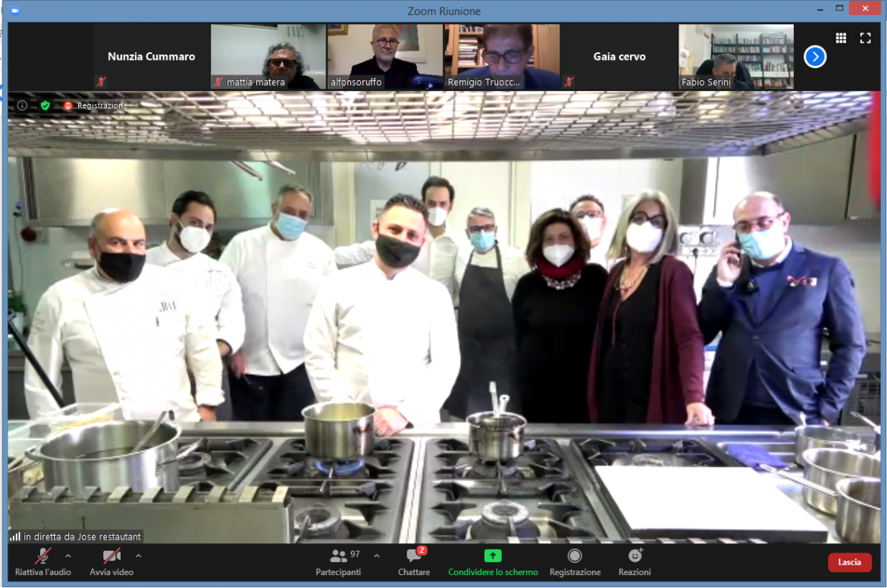This screenshot has height=588, width=887.
Task: Select Fabio Serini video thumbnail
Action: coord(736,57)
